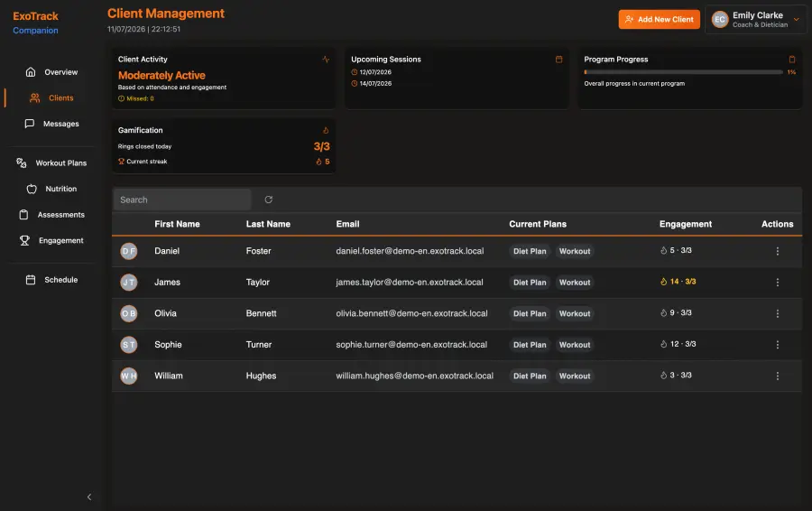Click the email daniel.foster@demo-en.exotrack.local

[x=410, y=251]
